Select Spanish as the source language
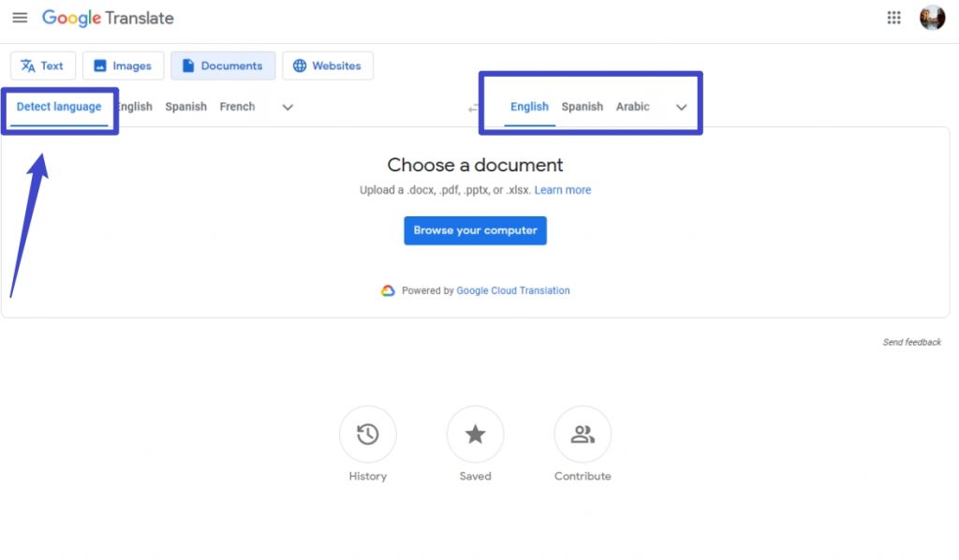959x560 pixels. point(185,107)
